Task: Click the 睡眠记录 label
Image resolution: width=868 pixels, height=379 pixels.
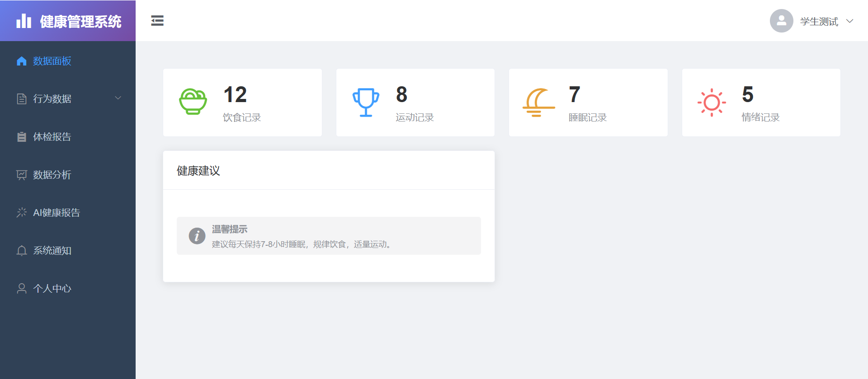Action: [588, 117]
